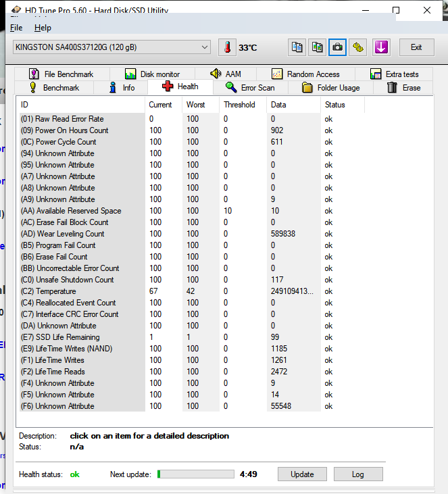Select the (F2) LifeTime Reads row

(x=192, y=372)
